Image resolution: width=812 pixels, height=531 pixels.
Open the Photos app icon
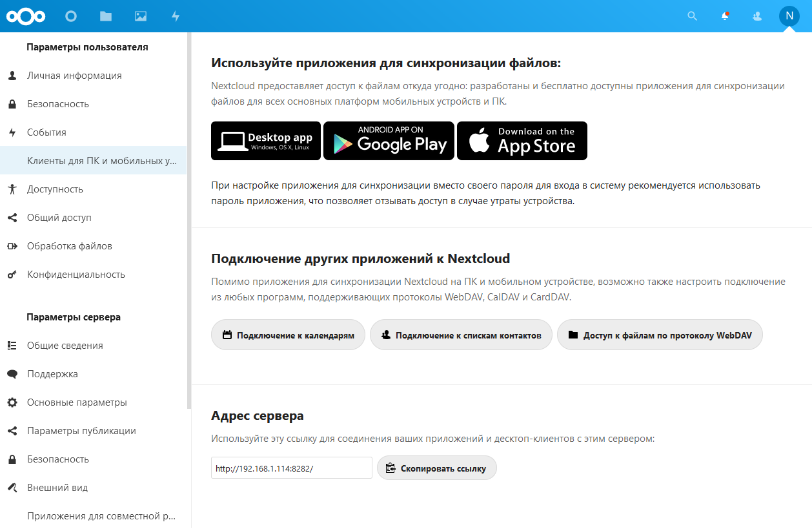pos(141,16)
